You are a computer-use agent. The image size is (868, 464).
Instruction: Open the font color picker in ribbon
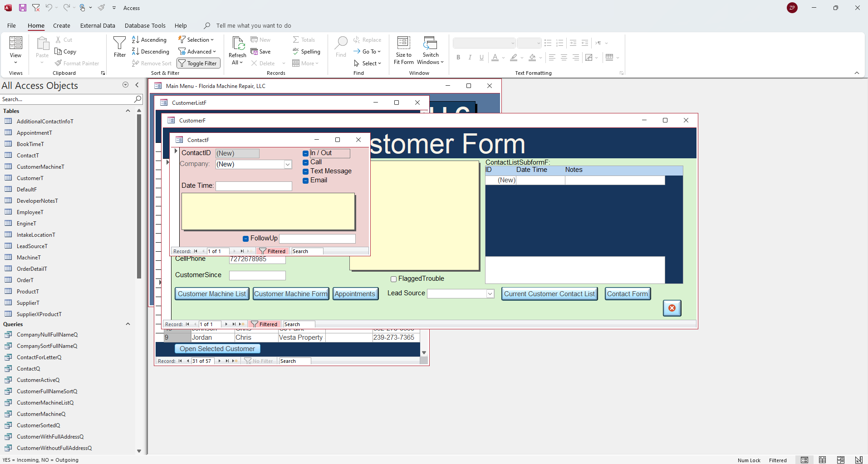[x=503, y=58]
